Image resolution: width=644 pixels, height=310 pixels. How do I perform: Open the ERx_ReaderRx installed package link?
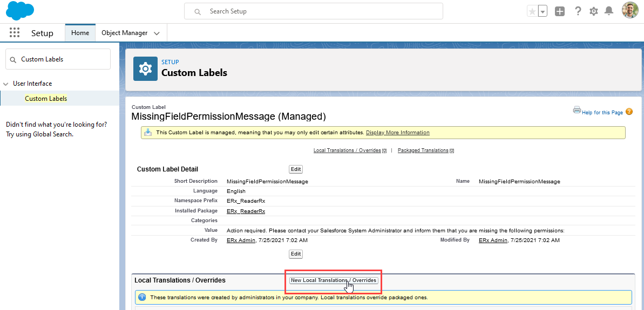(246, 211)
